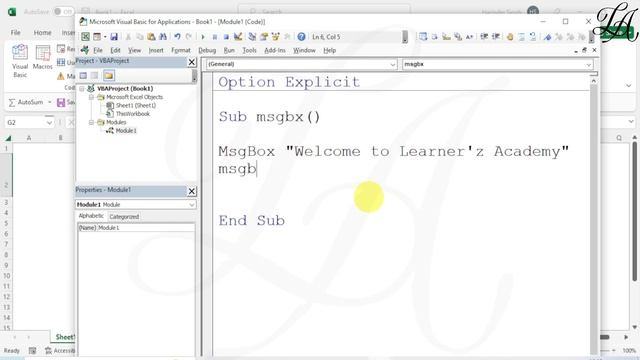
Task: Open the VBA Help menu
Action: coord(329,50)
